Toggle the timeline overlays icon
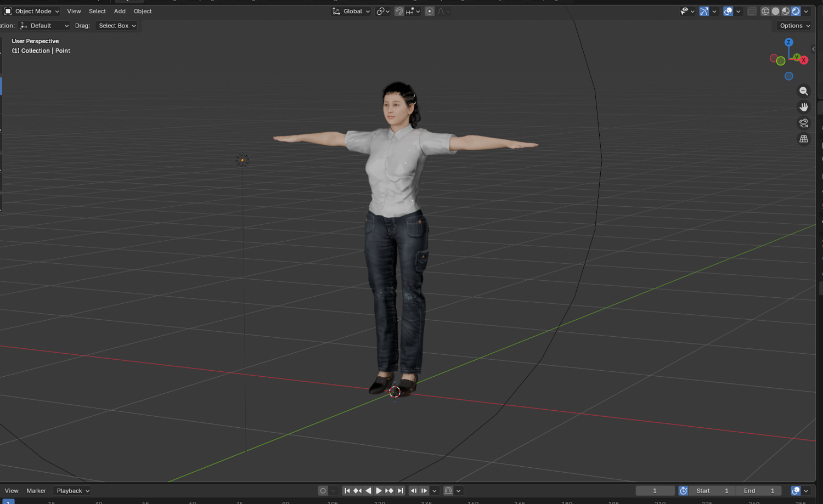Screen dimensions: 823x504 point(796,491)
